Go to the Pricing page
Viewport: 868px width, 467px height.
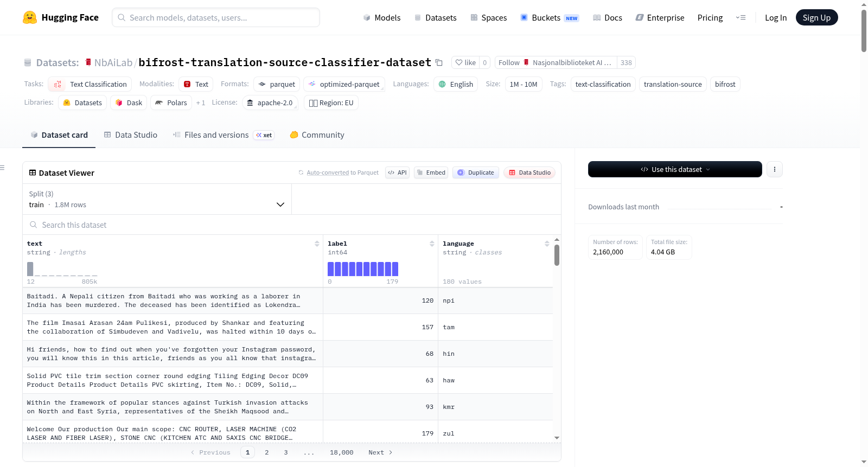pos(710,17)
